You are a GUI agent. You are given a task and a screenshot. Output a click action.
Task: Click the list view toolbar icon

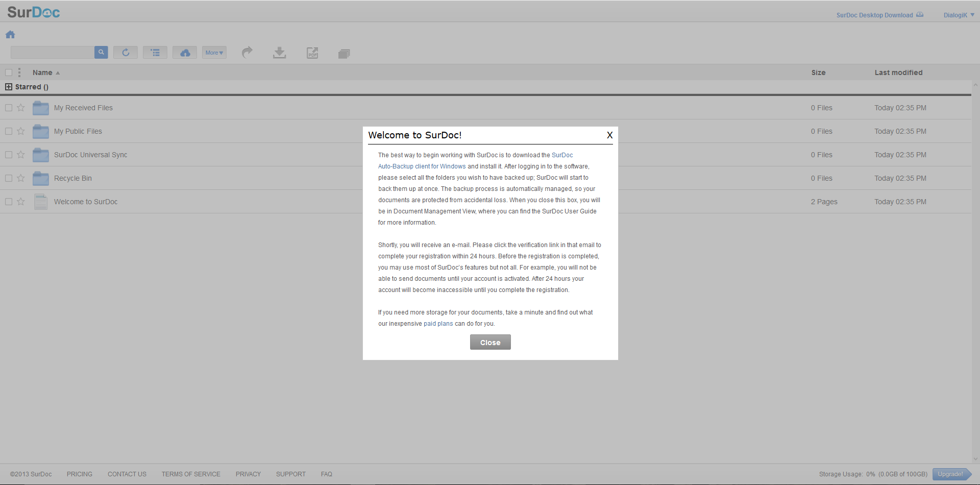pos(155,52)
